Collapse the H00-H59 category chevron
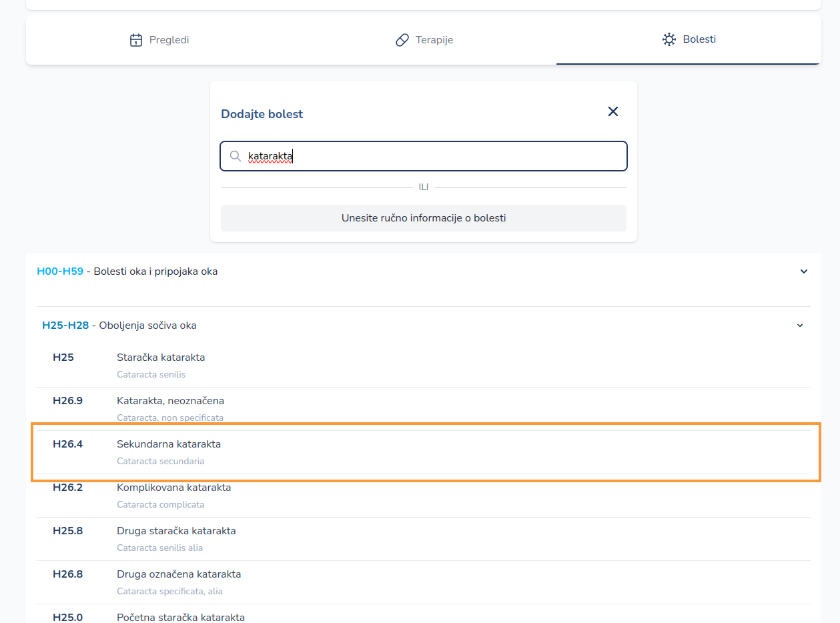The image size is (840, 623). click(x=804, y=271)
